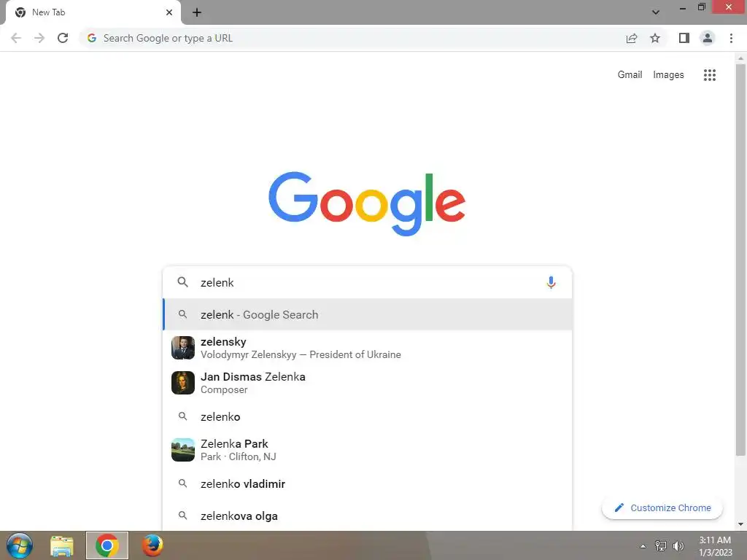Screen dimensions: 747x560
Task: Toggle the Chrome side panel icon
Action: click(684, 38)
